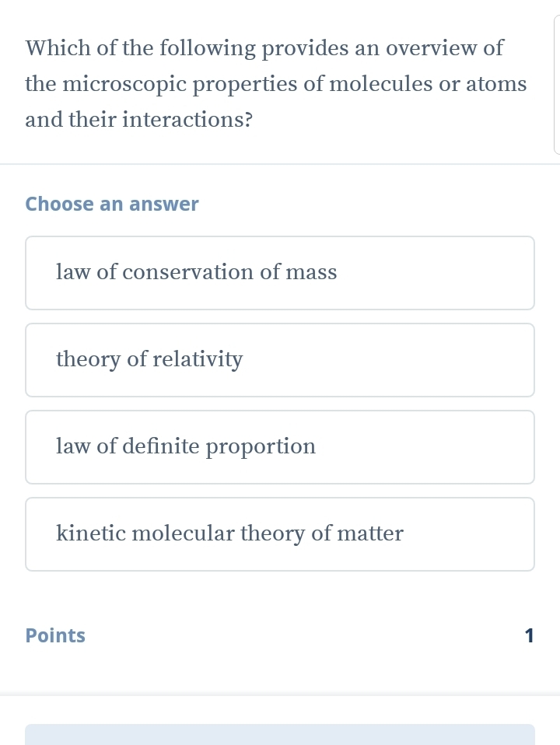Click empty right side of the conservation option box
The width and height of the screenshot is (560, 745).
[x=451, y=273]
